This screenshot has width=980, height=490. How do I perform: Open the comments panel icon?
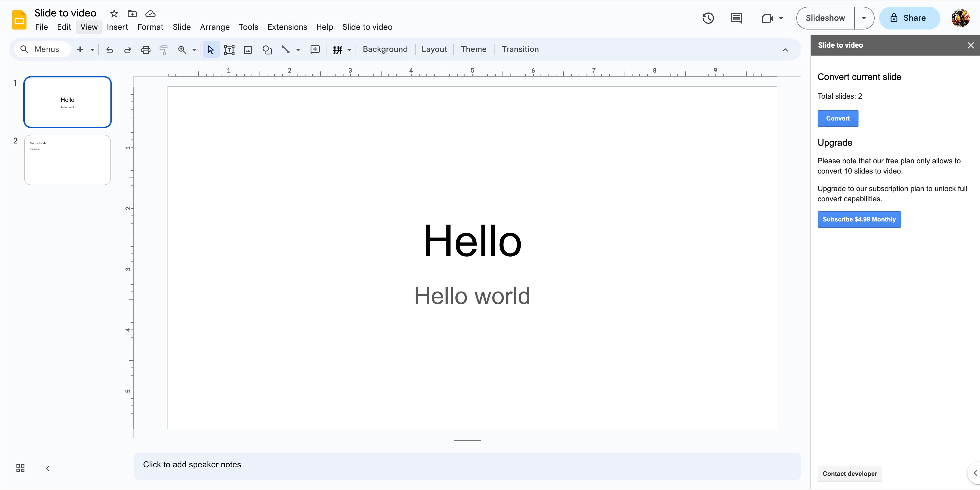click(736, 18)
